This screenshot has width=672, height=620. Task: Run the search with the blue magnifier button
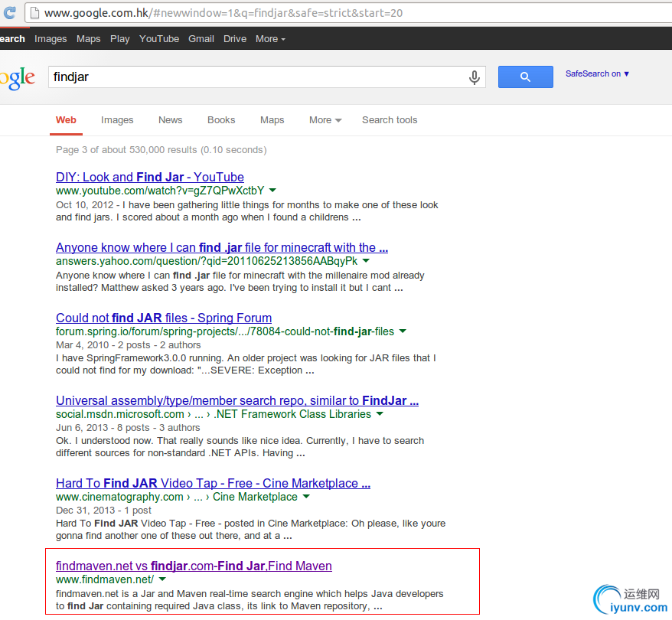[x=525, y=77]
